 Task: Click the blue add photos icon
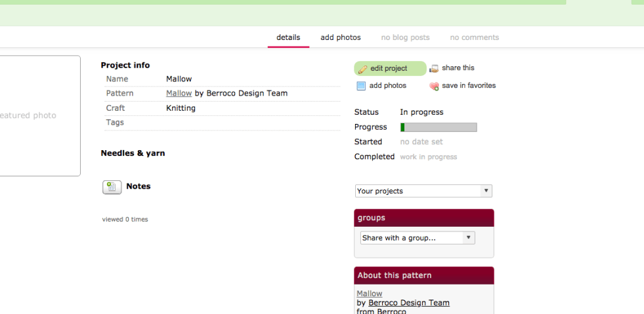pos(361,86)
